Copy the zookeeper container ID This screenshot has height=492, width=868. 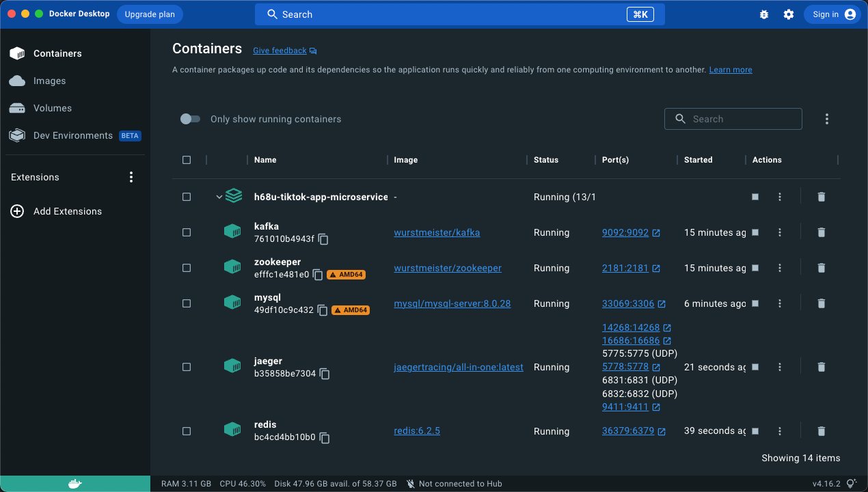318,275
